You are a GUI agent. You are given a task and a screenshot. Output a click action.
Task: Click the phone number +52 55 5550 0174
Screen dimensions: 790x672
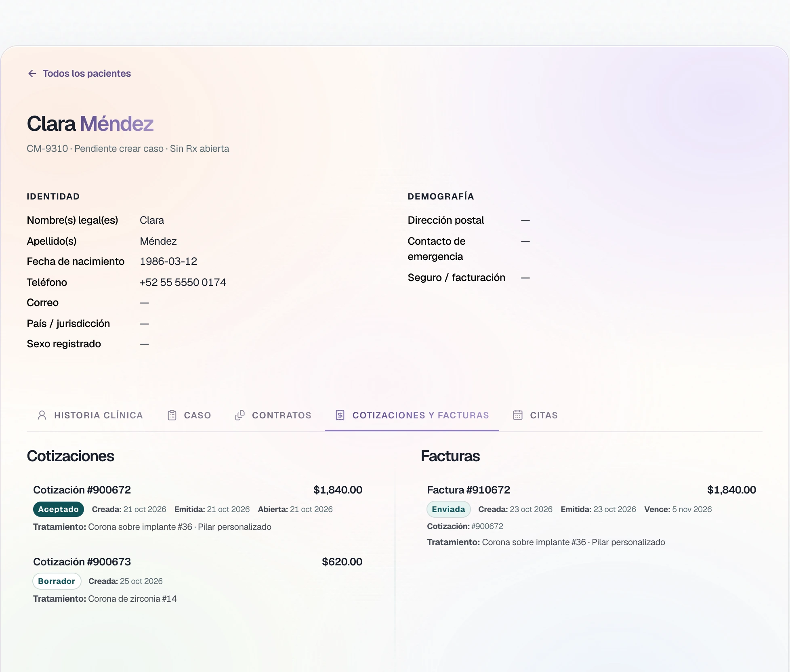[183, 282]
